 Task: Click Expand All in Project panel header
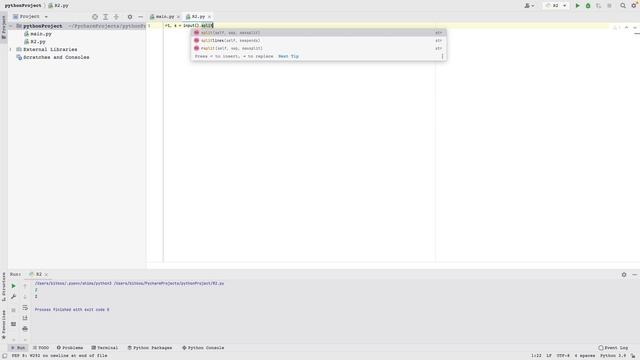[x=105, y=17]
